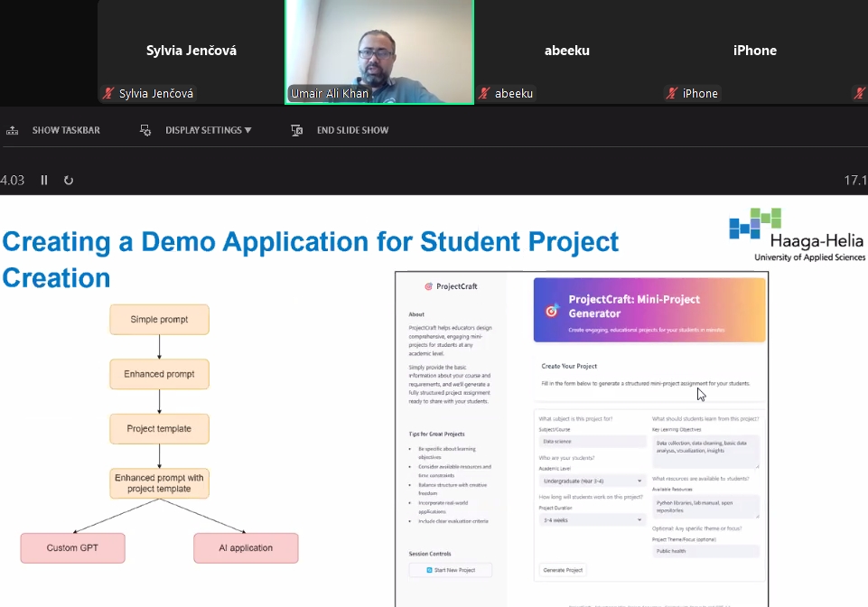Click the AI application box

246,547
